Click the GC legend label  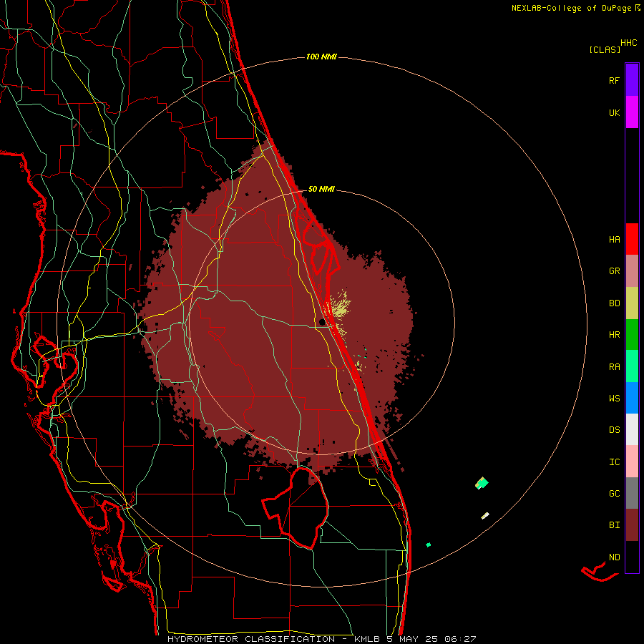[x=614, y=494]
